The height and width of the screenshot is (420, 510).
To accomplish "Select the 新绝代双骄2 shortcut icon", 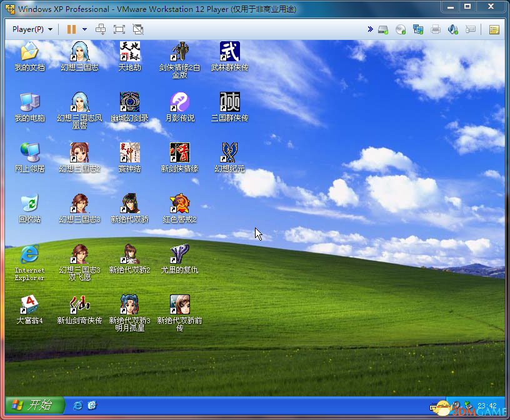I will point(130,259).
